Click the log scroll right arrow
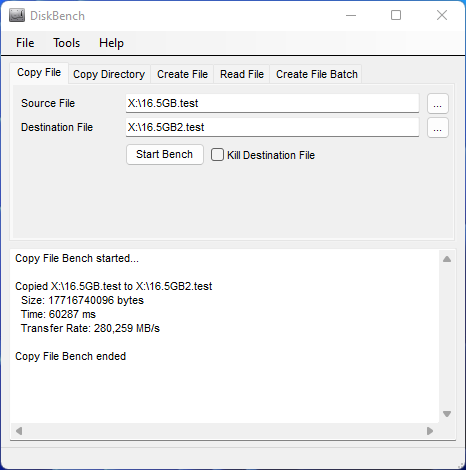Screen dimensions: 466x470 [430, 431]
